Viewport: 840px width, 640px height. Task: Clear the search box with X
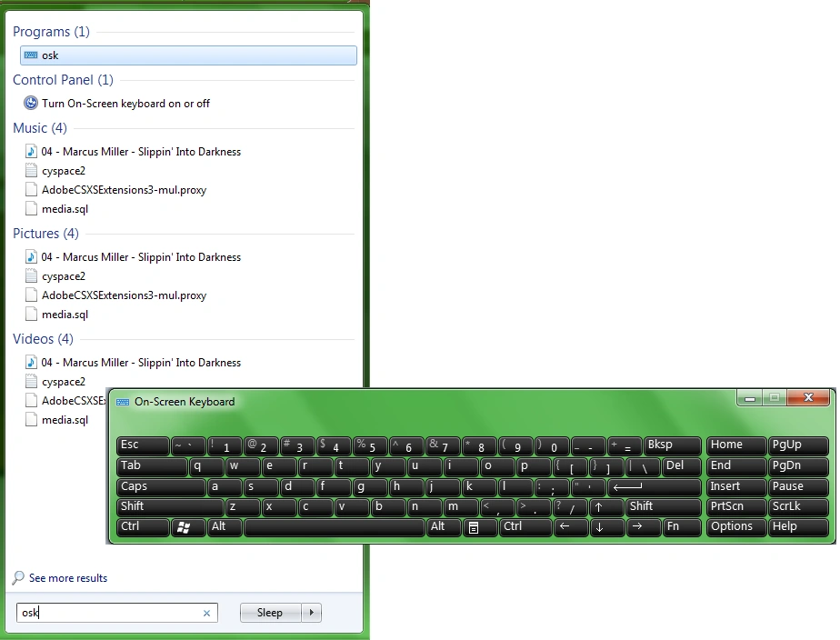pos(206,614)
